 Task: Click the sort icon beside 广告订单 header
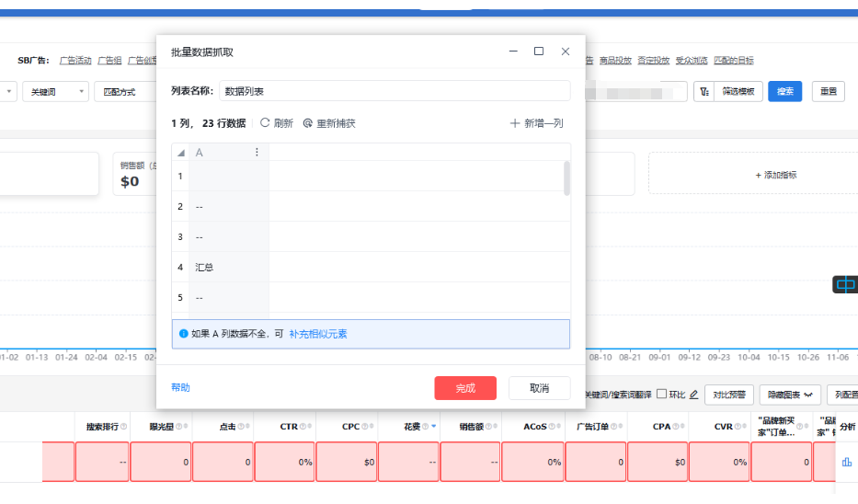(x=621, y=427)
